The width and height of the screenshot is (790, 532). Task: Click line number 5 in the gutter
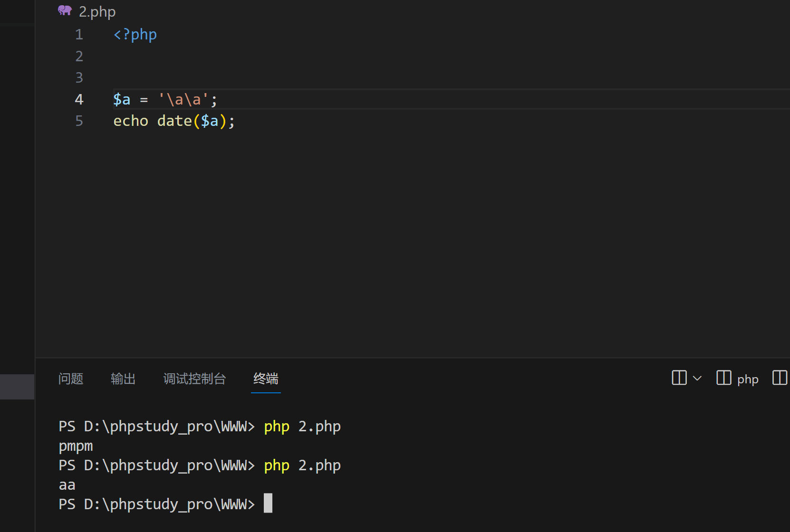point(79,121)
